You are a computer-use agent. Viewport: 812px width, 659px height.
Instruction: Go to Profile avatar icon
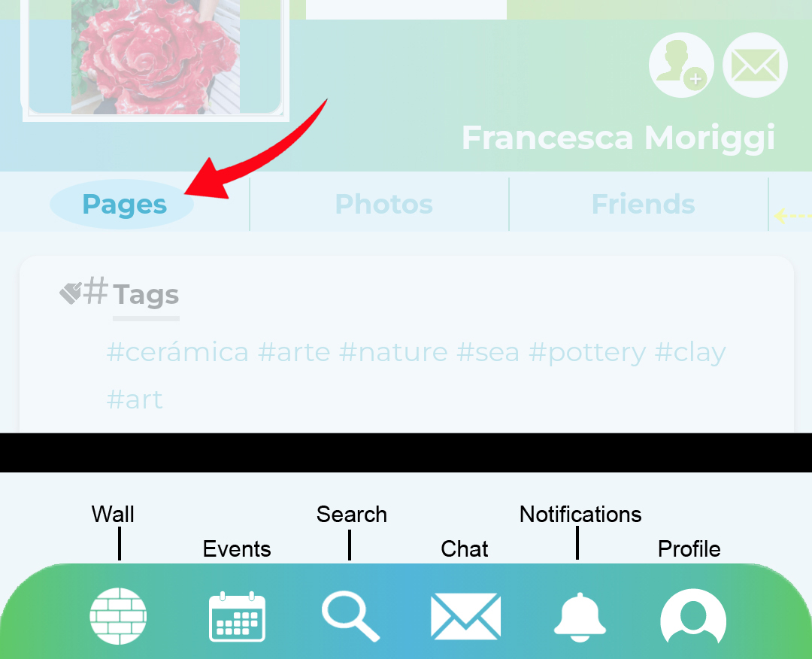point(693,617)
